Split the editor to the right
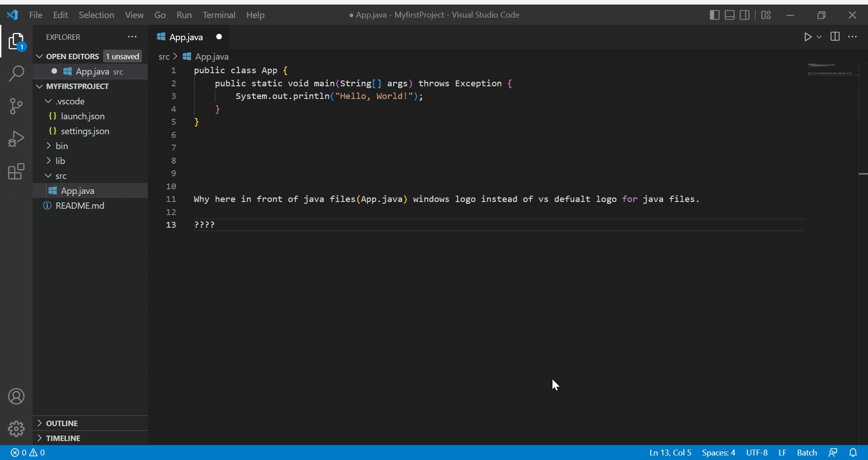Screen dimensions: 868x460 [835, 37]
